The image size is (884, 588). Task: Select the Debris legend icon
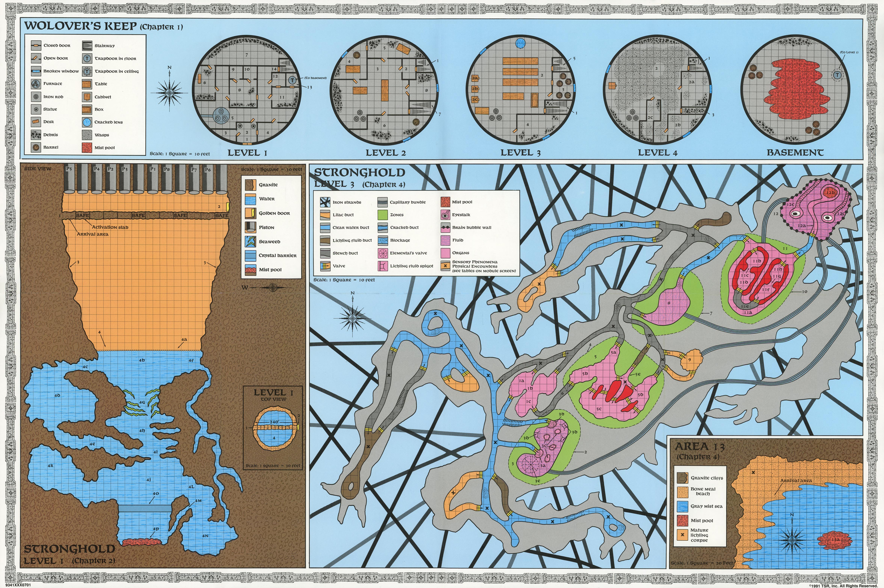pos(36,135)
